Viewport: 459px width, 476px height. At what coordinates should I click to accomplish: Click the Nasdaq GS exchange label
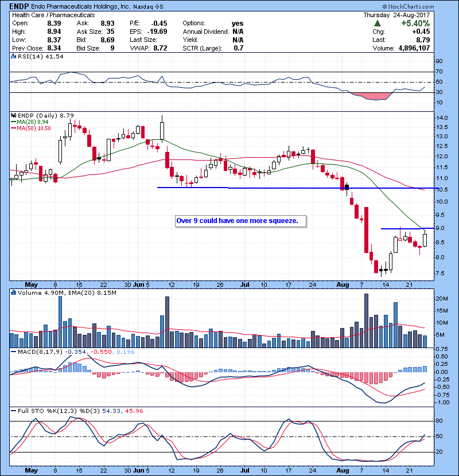pyautogui.click(x=148, y=7)
